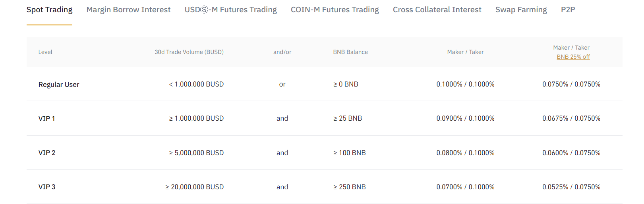Select the USDⓈ-M Futures Trading tab
Image resolution: width=644 pixels, height=204 pixels.
(230, 10)
